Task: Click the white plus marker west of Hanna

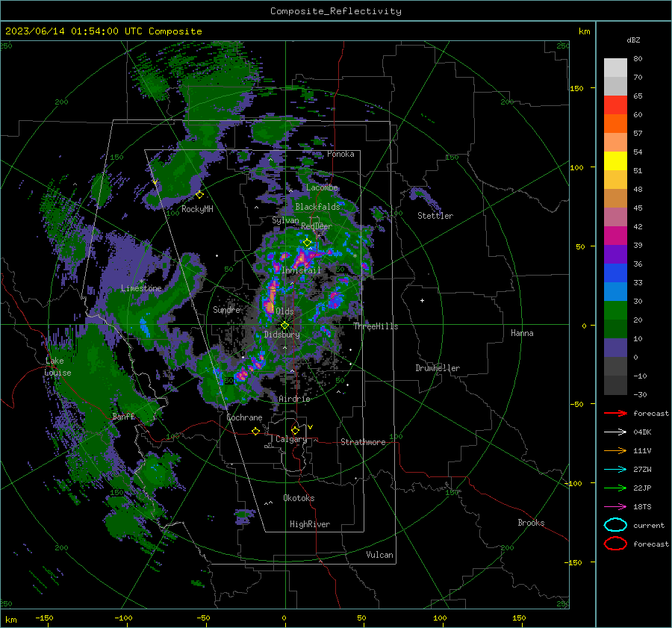Action: pos(422,300)
